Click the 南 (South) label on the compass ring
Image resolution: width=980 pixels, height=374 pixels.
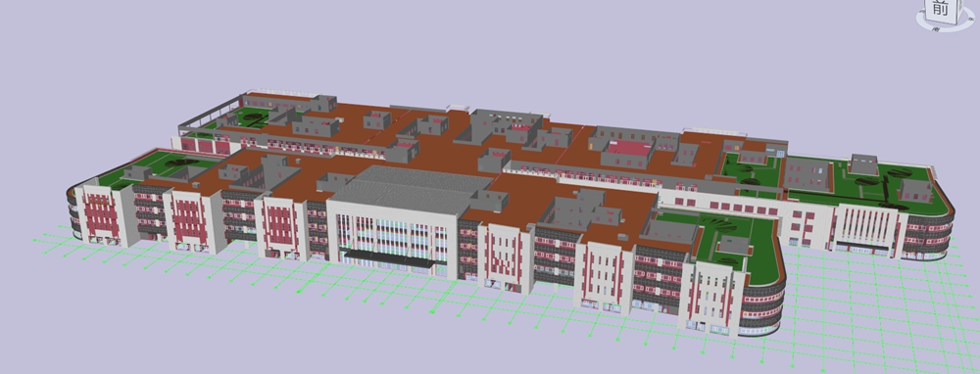[x=936, y=29]
